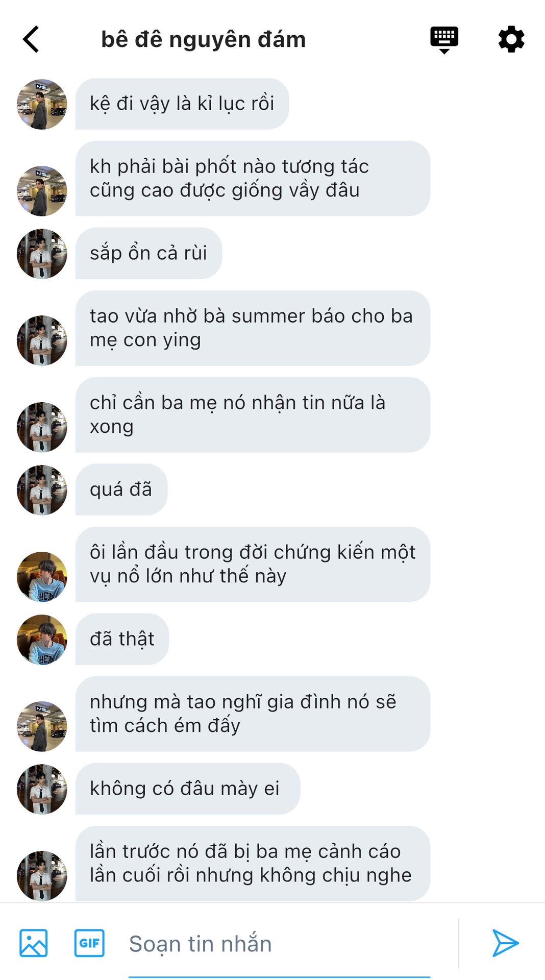Open avatar next to 'sắp ổn cả rùi'
This screenshot has width=545, height=980.
pos(42,254)
